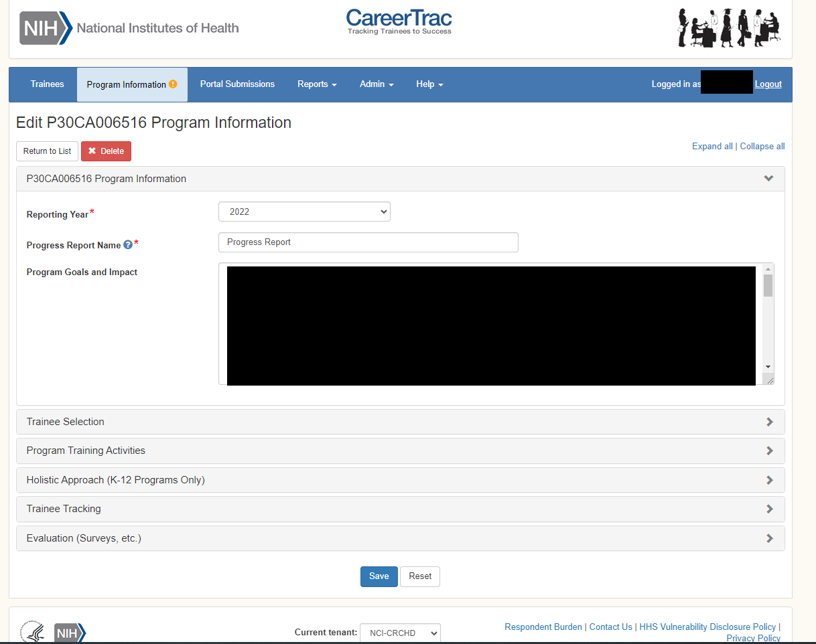Open Respondent Burden link

[543, 627]
